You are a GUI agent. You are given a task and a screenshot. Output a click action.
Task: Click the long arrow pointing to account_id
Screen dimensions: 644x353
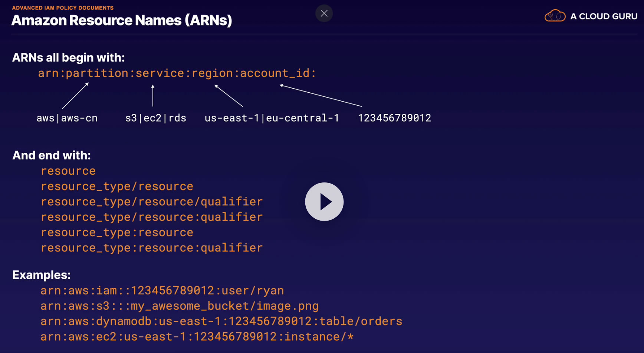click(321, 96)
